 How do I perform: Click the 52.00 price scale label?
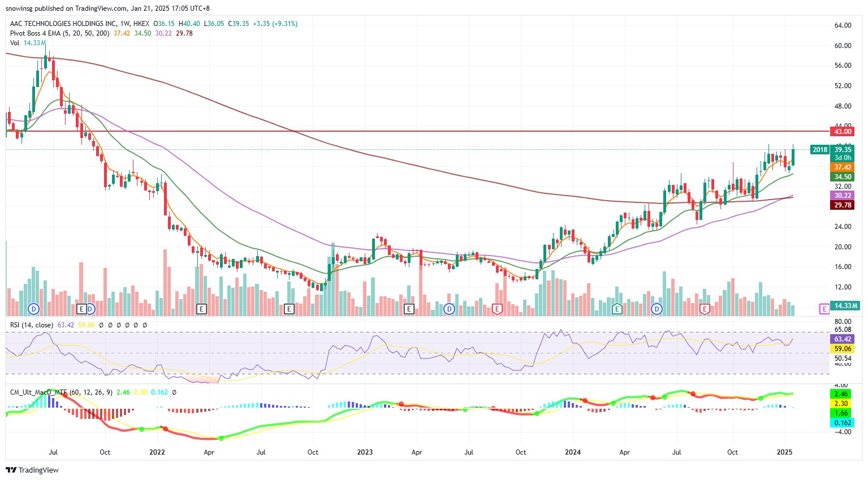pos(843,86)
